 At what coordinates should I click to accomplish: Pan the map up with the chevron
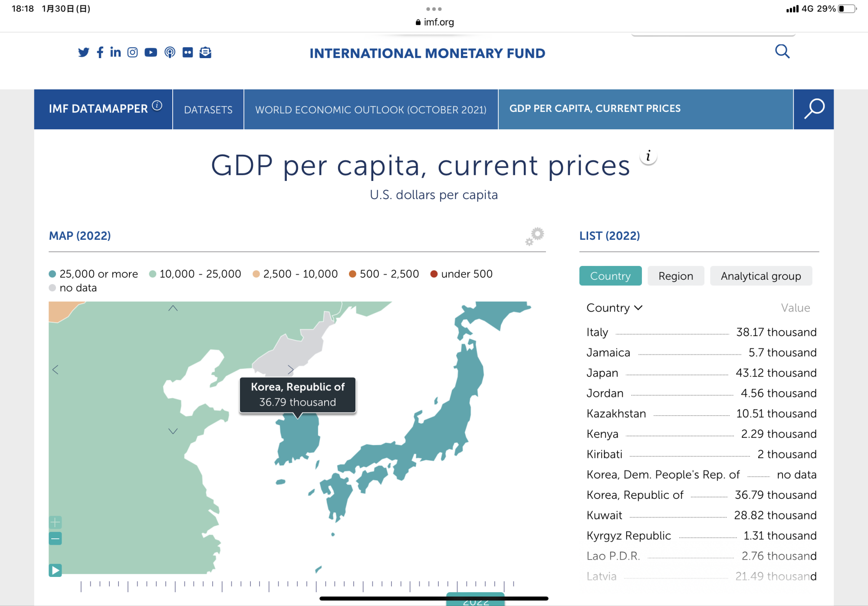pos(173,308)
